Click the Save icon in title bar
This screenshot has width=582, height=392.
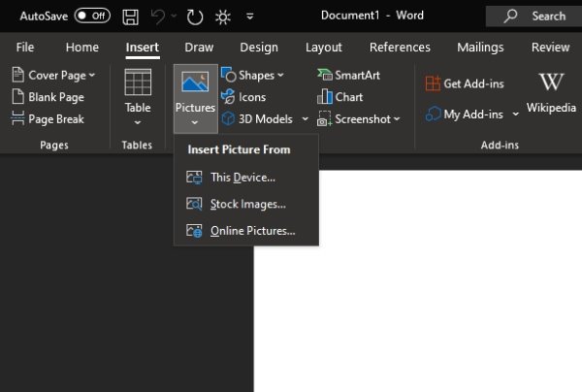point(131,16)
